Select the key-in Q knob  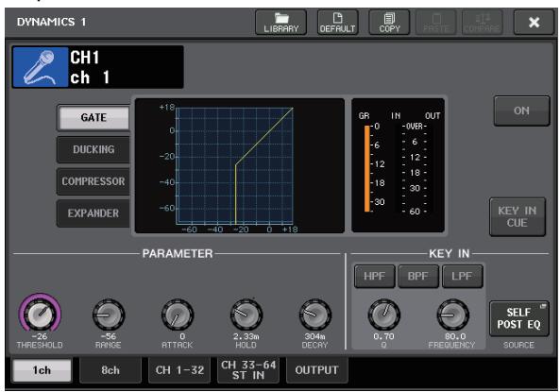[384, 315]
